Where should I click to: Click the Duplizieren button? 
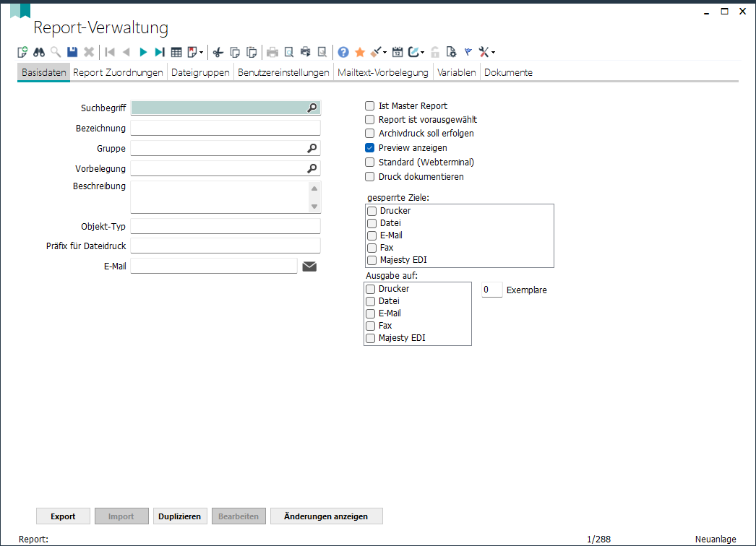pyautogui.click(x=180, y=516)
